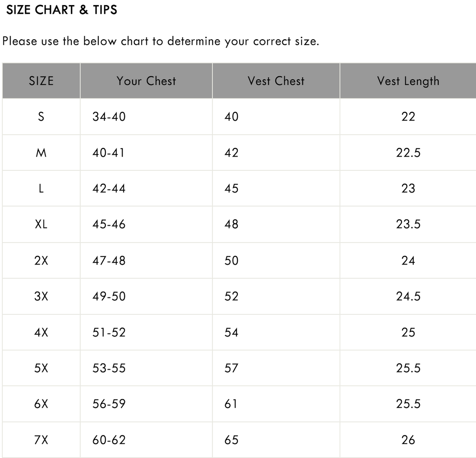Select the 53-55 chest range cell
Viewport: 476px width, 458px height.
pos(109,368)
